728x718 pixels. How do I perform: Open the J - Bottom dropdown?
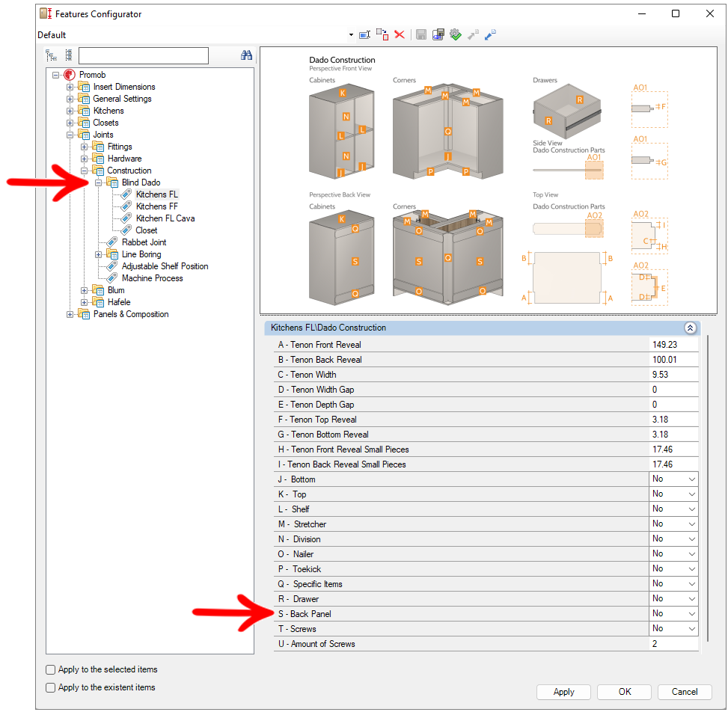tap(692, 479)
